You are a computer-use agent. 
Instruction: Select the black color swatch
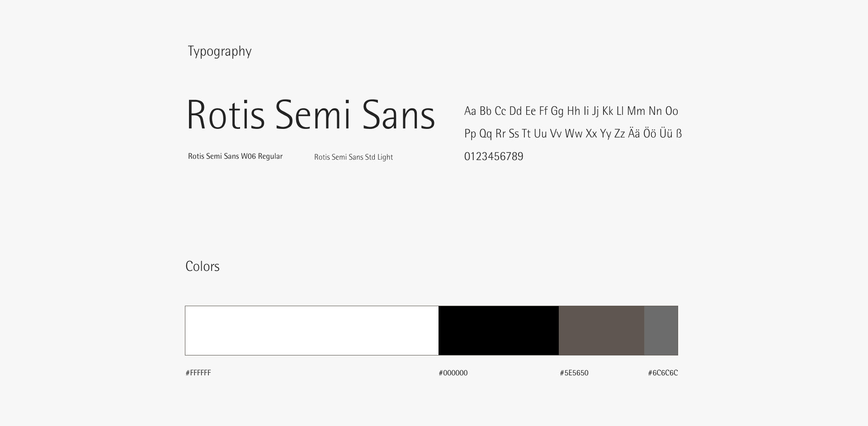click(498, 331)
